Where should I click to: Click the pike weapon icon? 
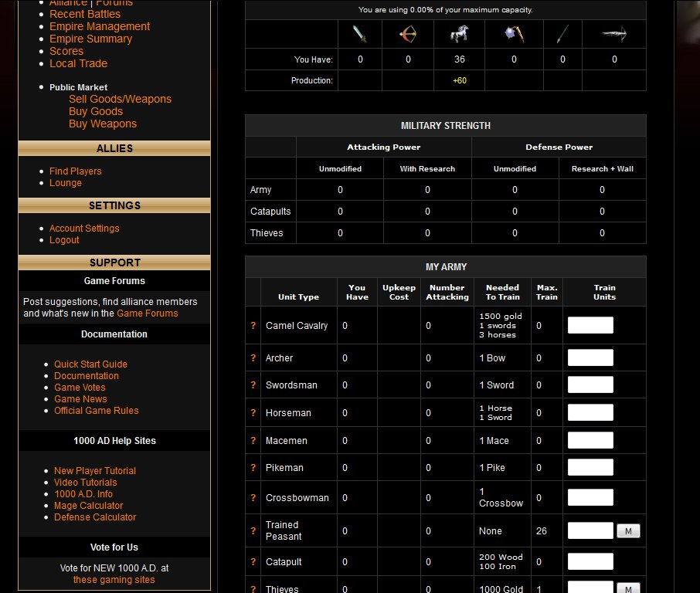tap(562, 34)
